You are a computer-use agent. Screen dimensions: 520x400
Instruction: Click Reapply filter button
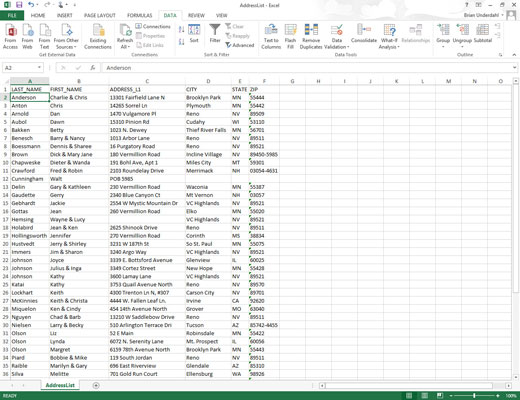click(237, 36)
